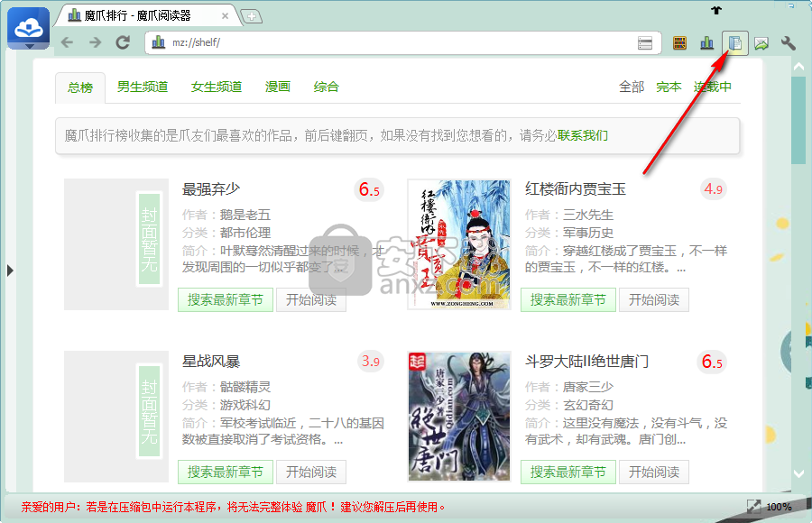Click 开始阅读 for 红楼衙内贾宝玉

click(654, 299)
